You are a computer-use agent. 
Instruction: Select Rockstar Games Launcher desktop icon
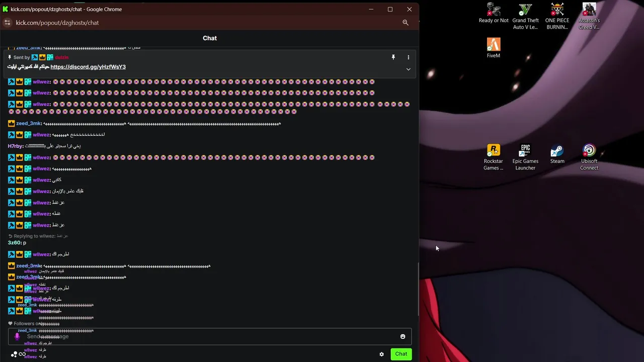coord(494,157)
